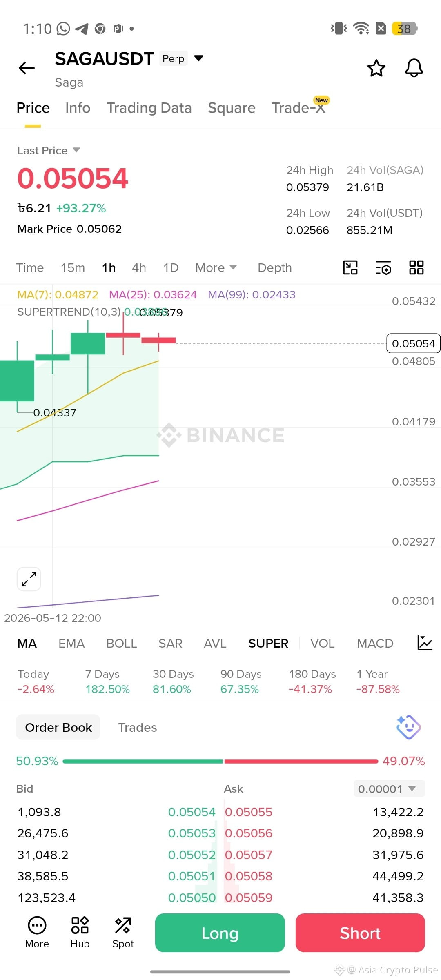Toggle the VOL indicator
Screen dimensions: 441x980
point(323,643)
